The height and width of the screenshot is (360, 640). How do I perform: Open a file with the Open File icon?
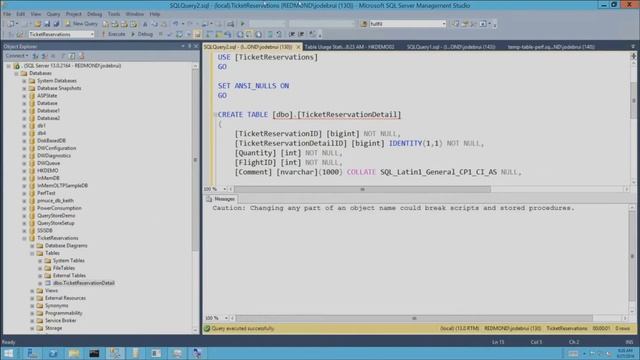(38, 24)
